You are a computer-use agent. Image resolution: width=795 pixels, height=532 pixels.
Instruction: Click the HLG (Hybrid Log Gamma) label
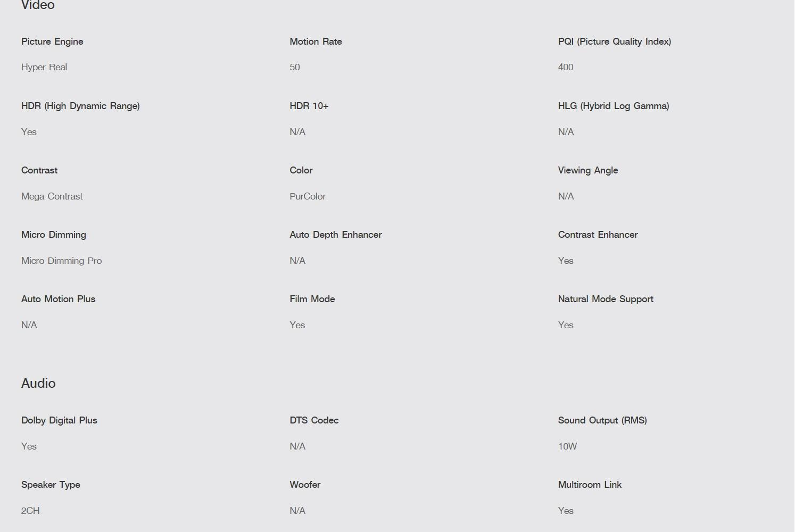613,106
